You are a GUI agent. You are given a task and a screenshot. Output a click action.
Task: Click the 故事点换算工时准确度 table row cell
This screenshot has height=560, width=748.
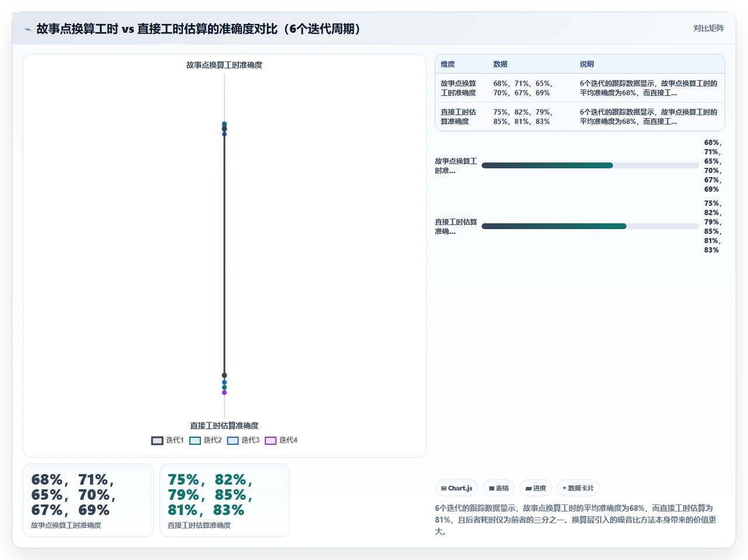461,88
